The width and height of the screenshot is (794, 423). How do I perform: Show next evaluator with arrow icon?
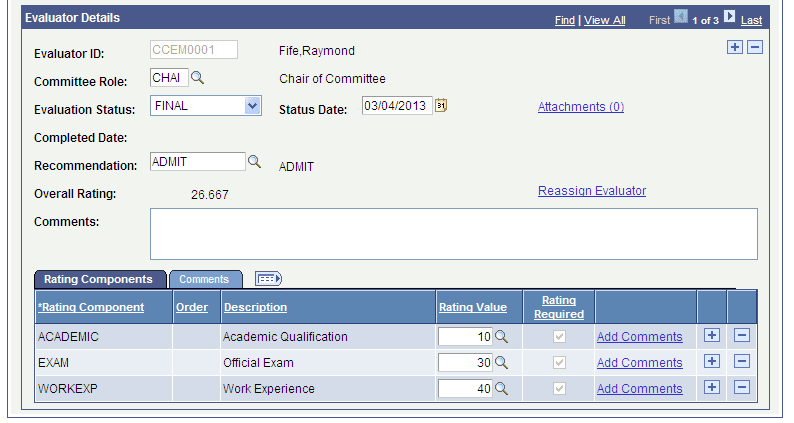click(729, 17)
